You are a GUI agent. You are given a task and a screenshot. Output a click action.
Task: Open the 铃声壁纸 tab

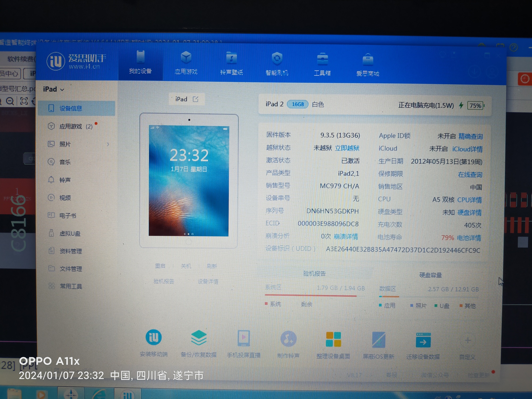pyautogui.click(x=231, y=64)
